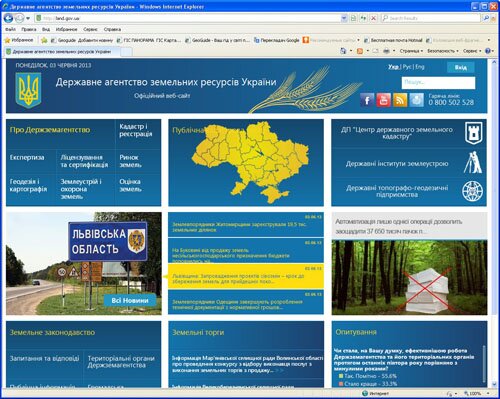Click the browser search box
Screen dimensions: 500x399
tap(432, 18)
